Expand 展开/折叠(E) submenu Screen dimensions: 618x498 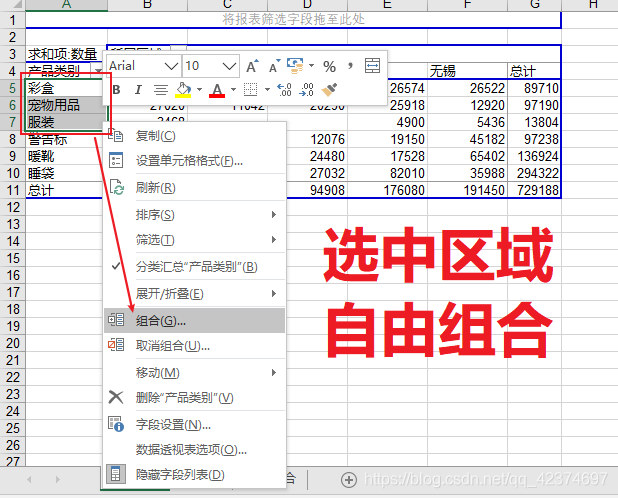click(x=194, y=294)
